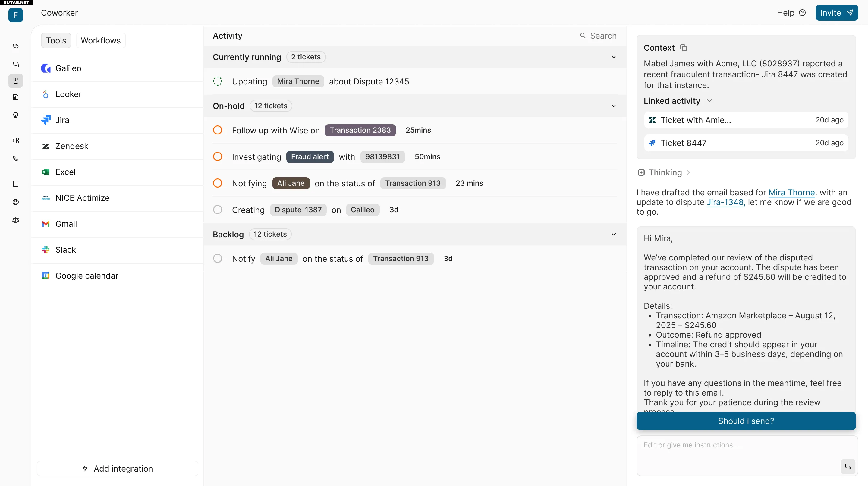Viewport: 868px width, 486px height.
Task: Click the Help question mark icon
Action: coord(802,13)
